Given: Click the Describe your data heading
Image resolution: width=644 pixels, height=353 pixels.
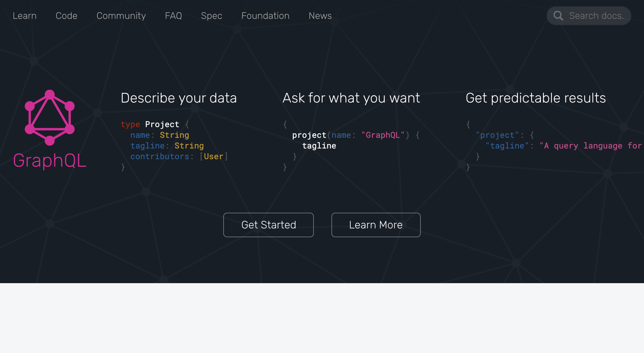Looking at the screenshot, I should [x=179, y=98].
